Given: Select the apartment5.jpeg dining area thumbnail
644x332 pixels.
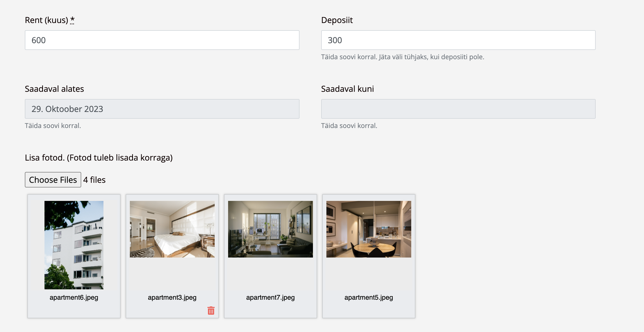Looking at the screenshot, I should pyautogui.click(x=369, y=229).
